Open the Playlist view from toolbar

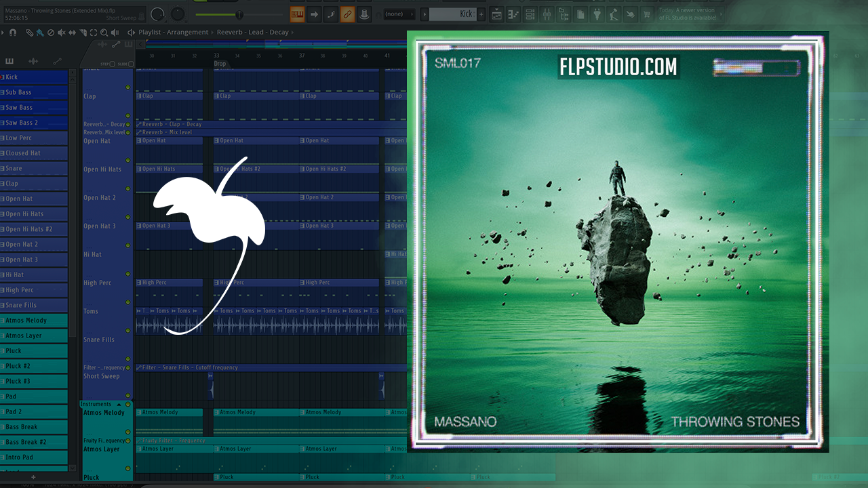pos(496,14)
